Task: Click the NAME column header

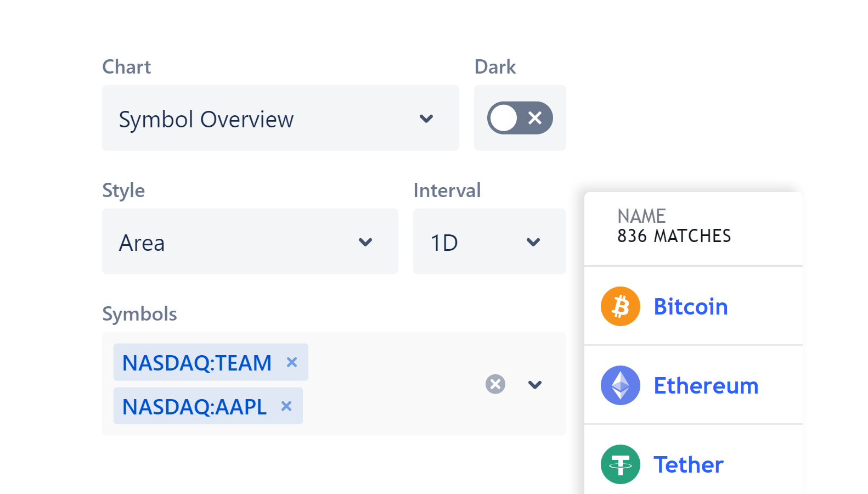Action: click(641, 216)
